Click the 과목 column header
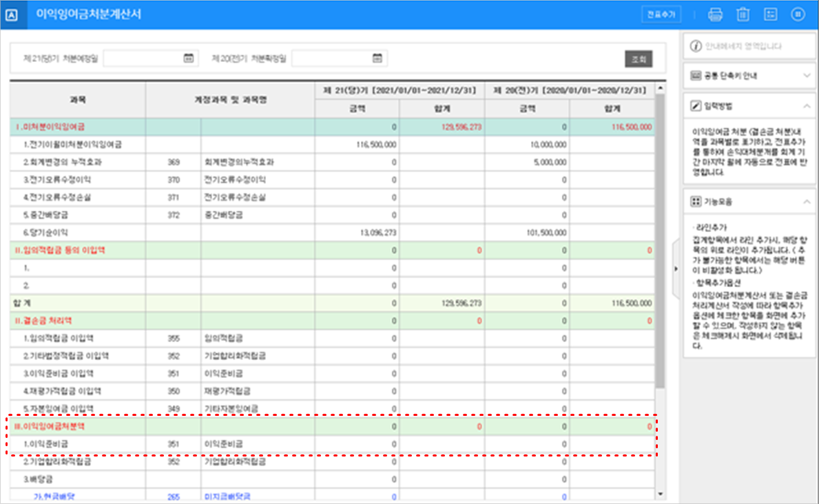This screenshot has width=819, height=504. [78, 100]
